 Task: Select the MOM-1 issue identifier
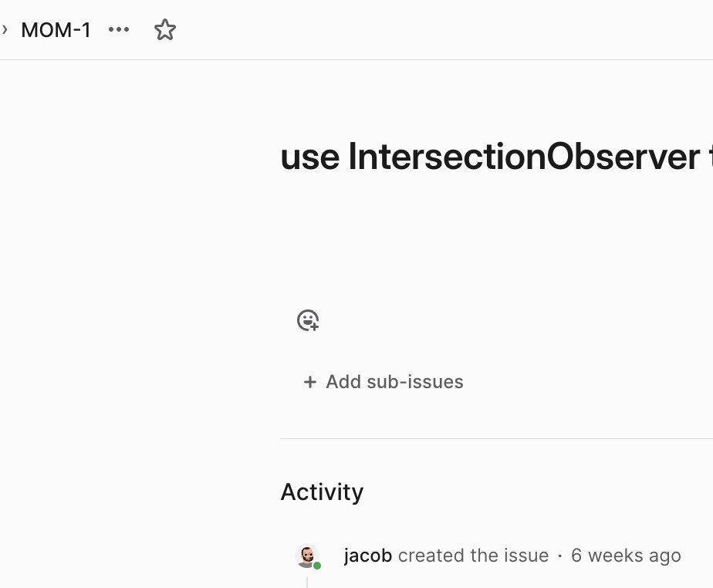coord(56,30)
